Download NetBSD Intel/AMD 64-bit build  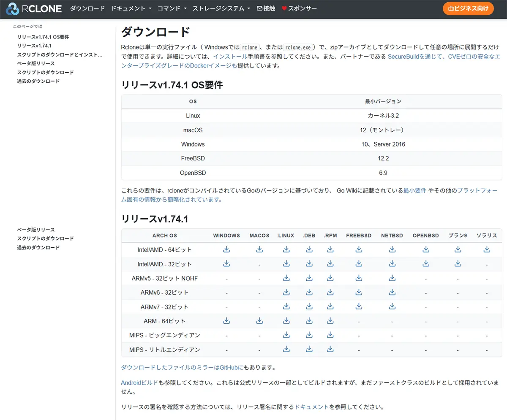(x=392, y=249)
